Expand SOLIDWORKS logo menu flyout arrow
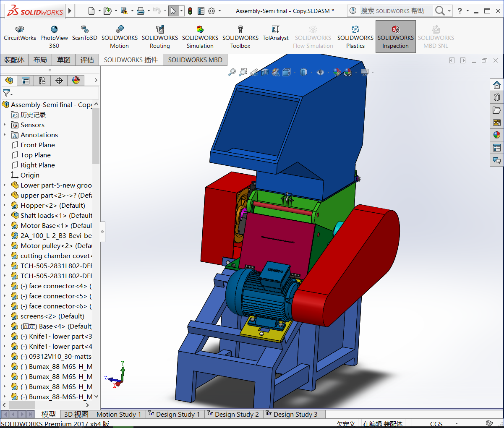The image size is (504, 428). tap(70, 10)
